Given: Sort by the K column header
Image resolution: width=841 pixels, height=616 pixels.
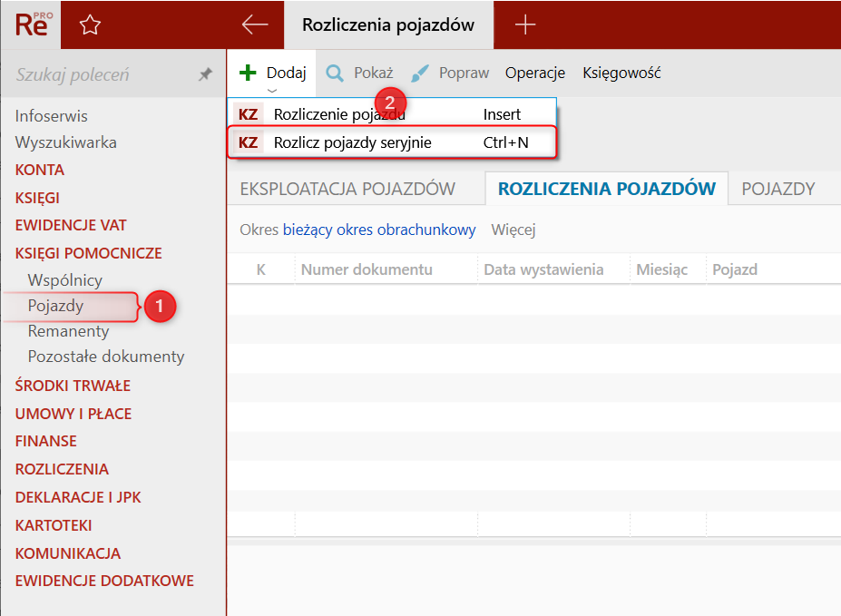Looking at the screenshot, I should click(261, 269).
